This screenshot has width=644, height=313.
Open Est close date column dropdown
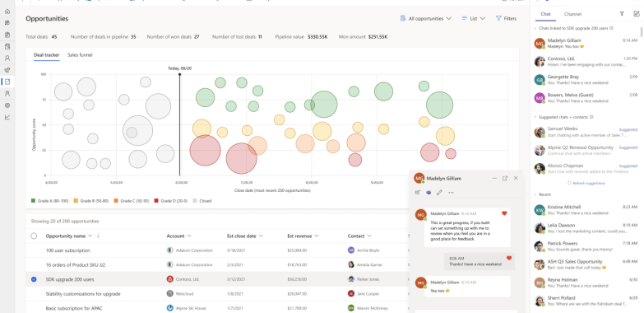(x=262, y=236)
